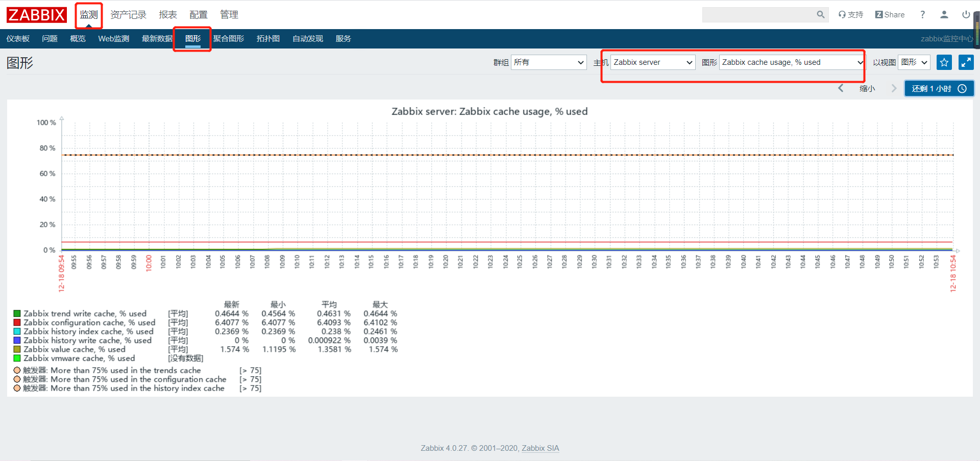Open the user profile icon
This screenshot has height=461, width=980.
pos(944,15)
